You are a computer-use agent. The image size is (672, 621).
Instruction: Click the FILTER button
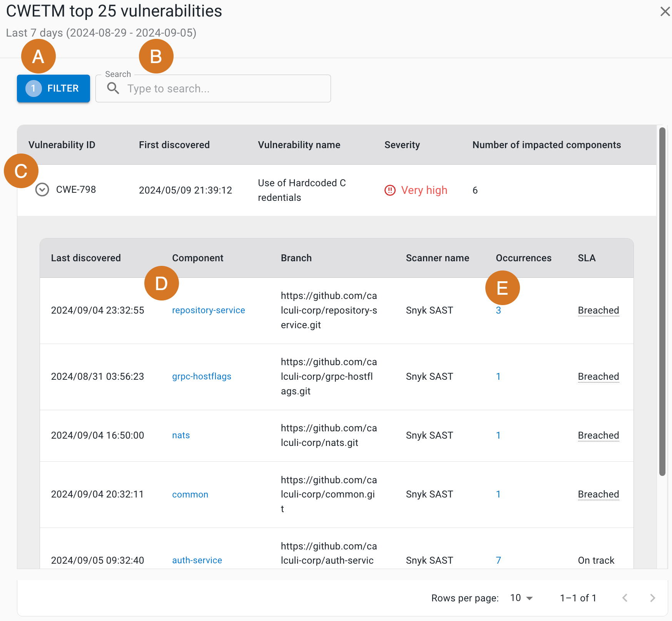click(x=53, y=88)
